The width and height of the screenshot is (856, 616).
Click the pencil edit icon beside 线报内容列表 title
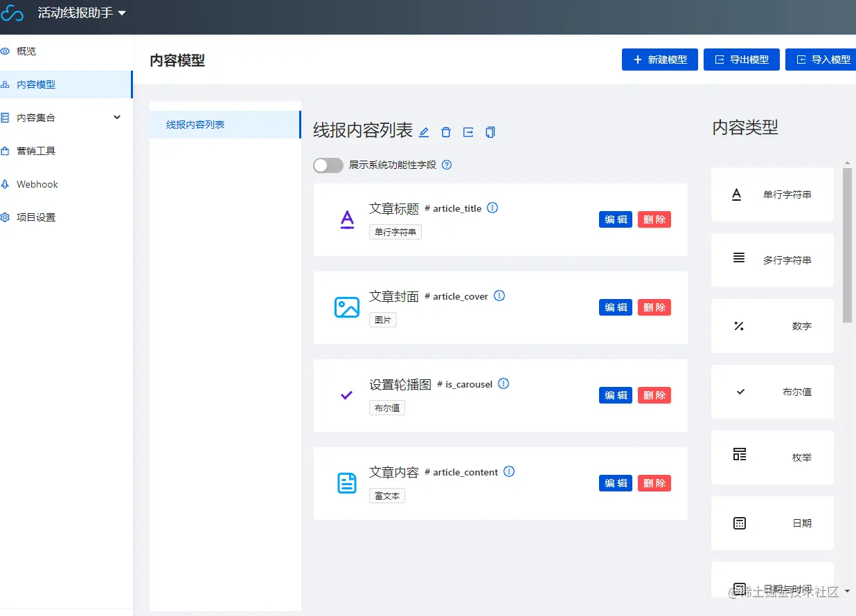tap(424, 132)
